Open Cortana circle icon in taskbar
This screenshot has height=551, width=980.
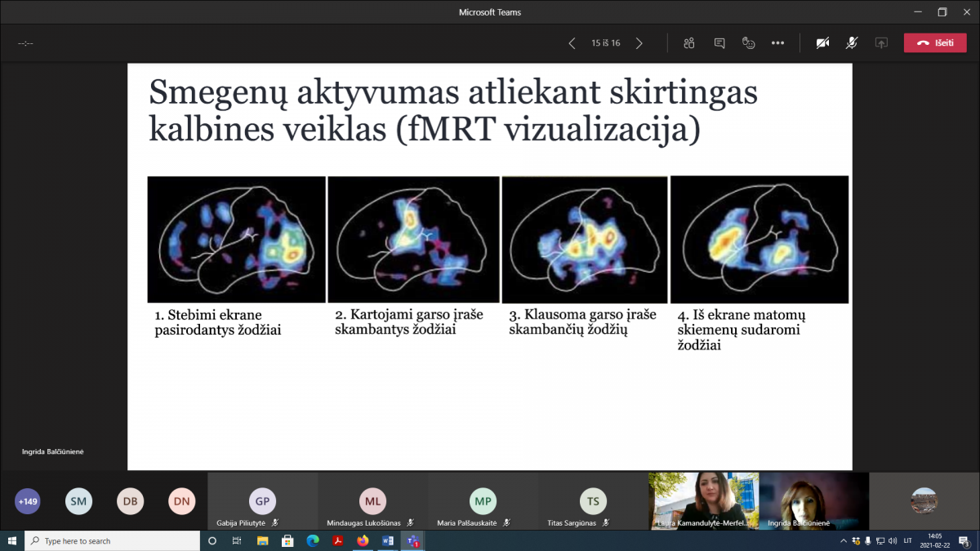[212, 540]
